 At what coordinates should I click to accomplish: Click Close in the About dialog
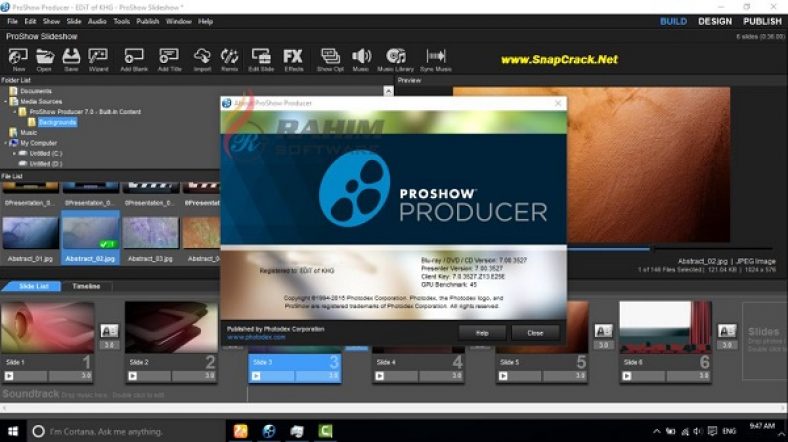coord(535,332)
